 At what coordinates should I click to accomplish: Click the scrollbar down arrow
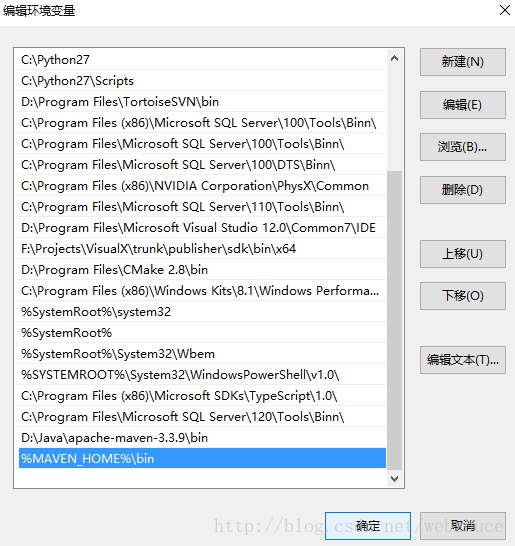(x=395, y=479)
